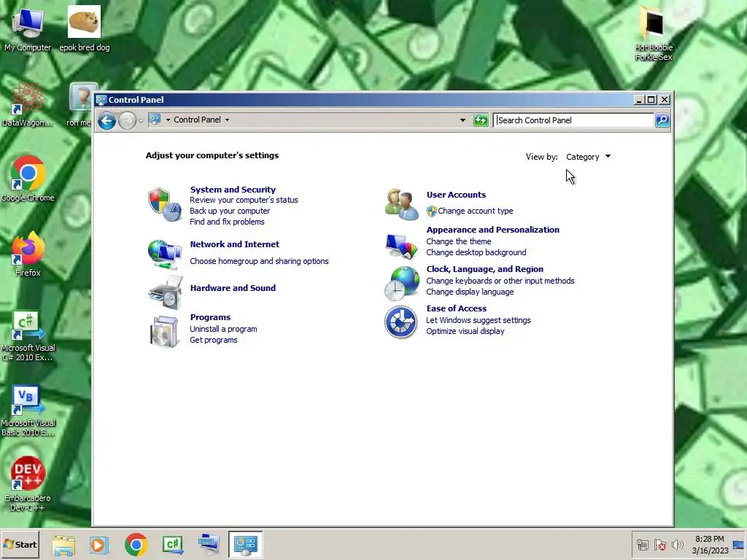This screenshot has width=747, height=560.
Task: Open the Start menu
Action: pos(20,544)
